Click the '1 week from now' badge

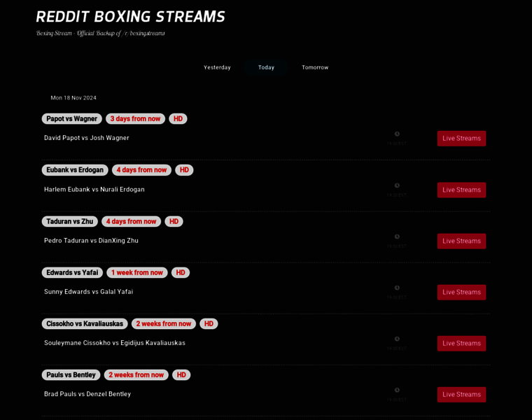pos(137,273)
